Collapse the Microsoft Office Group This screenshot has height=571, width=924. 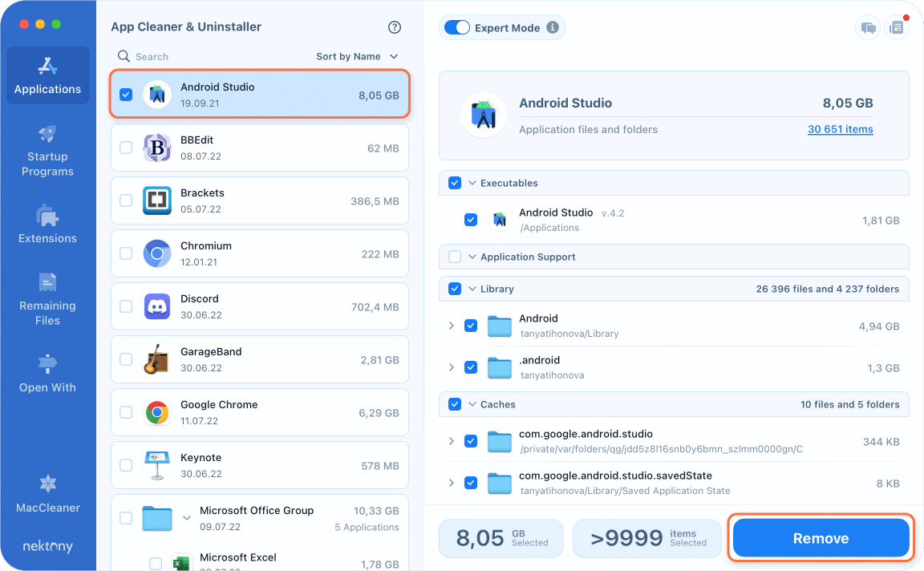tap(187, 518)
